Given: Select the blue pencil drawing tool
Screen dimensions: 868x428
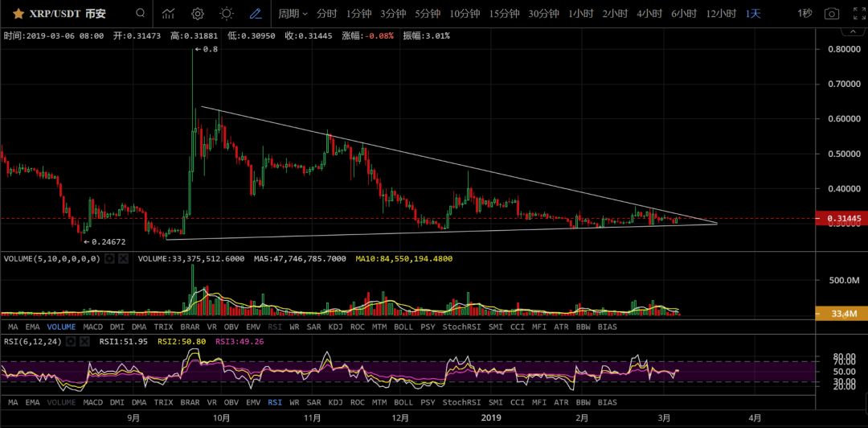Looking at the screenshot, I should pyautogui.click(x=256, y=14).
